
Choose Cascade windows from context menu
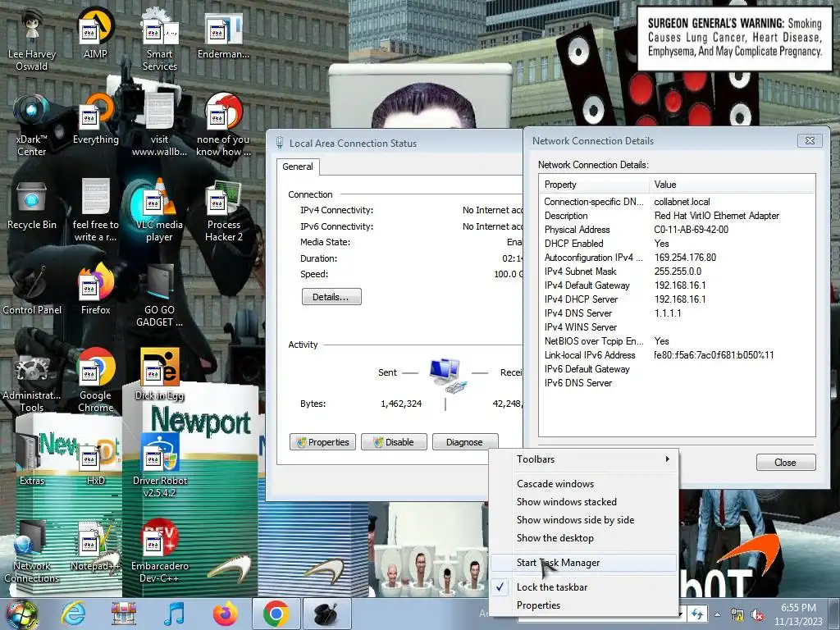tap(583, 484)
